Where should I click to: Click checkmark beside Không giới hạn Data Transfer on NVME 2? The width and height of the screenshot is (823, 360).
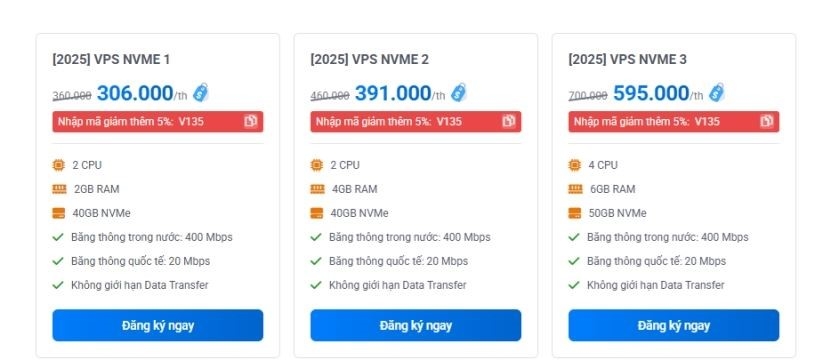coord(316,285)
